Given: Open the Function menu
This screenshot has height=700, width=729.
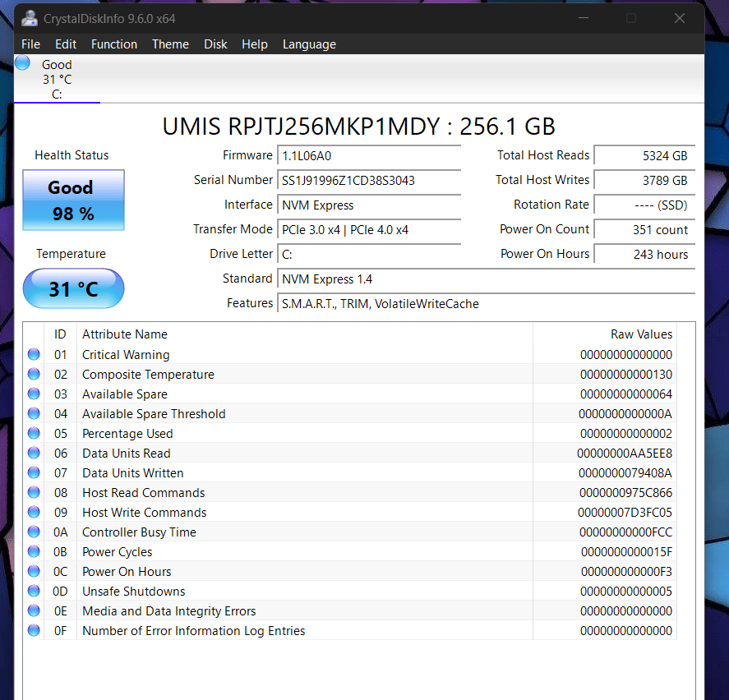Looking at the screenshot, I should tap(114, 44).
